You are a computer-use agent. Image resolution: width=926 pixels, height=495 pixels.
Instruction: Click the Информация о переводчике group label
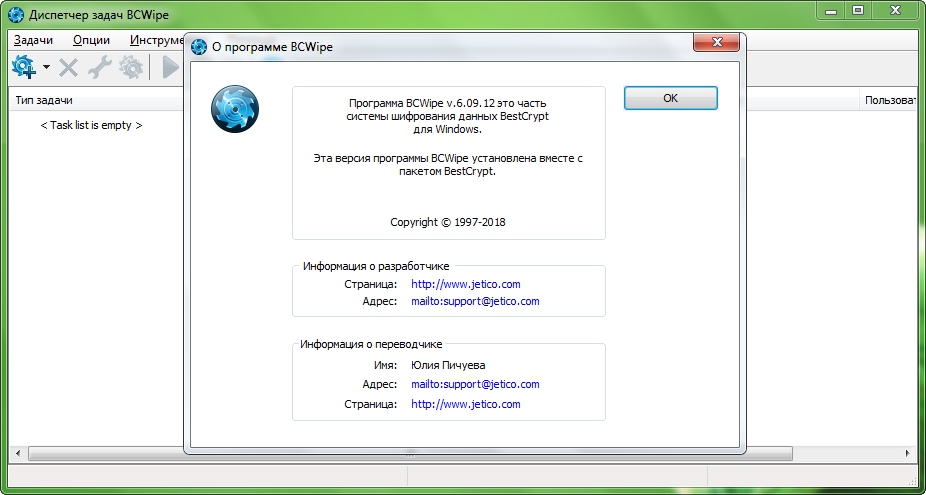(x=371, y=344)
